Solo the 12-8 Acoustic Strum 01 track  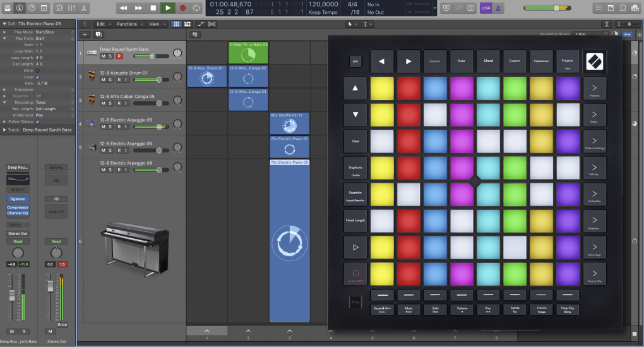[x=110, y=80]
